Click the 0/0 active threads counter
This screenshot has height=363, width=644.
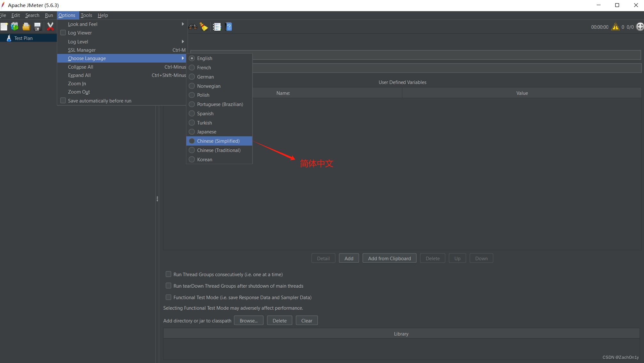(x=630, y=27)
